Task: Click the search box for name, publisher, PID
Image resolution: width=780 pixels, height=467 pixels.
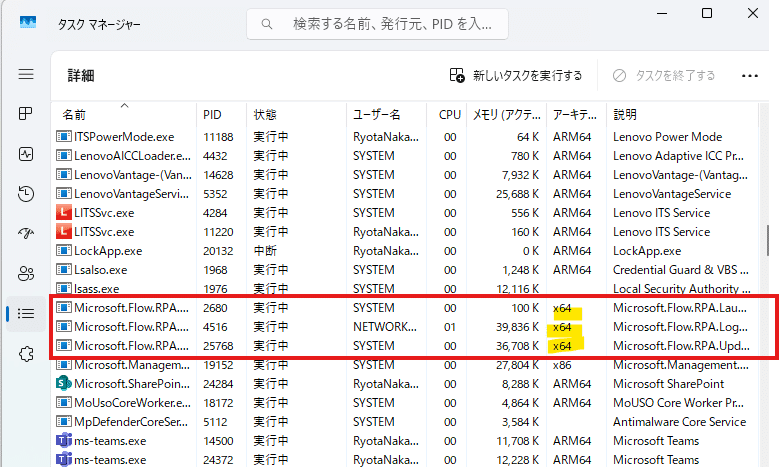Action: coord(378,24)
